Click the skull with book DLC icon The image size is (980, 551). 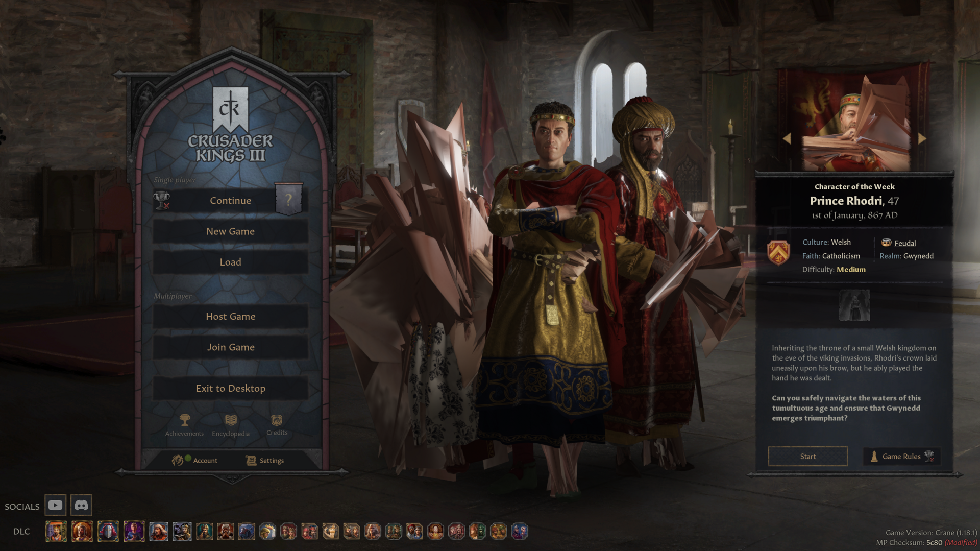point(182,531)
